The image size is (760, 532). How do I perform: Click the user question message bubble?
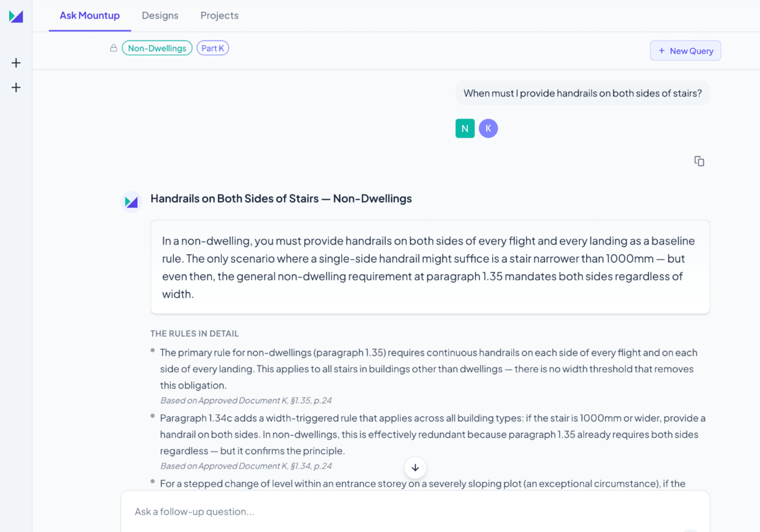pos(582,93)
